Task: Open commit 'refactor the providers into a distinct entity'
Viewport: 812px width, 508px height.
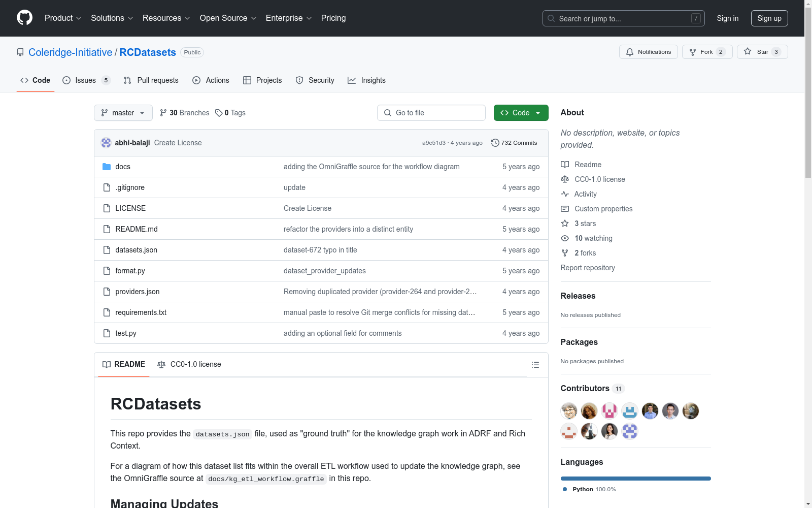Action: tap(348, 229)
